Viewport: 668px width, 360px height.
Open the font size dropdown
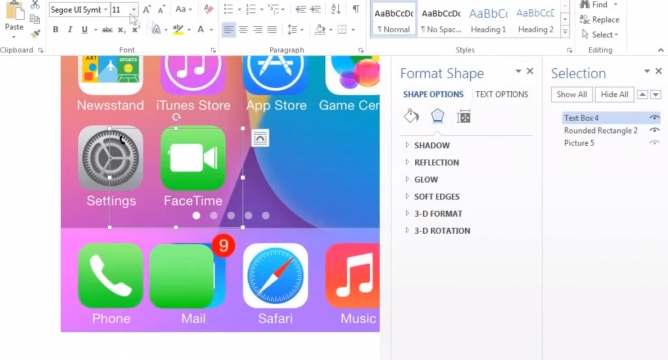(134, 9)
